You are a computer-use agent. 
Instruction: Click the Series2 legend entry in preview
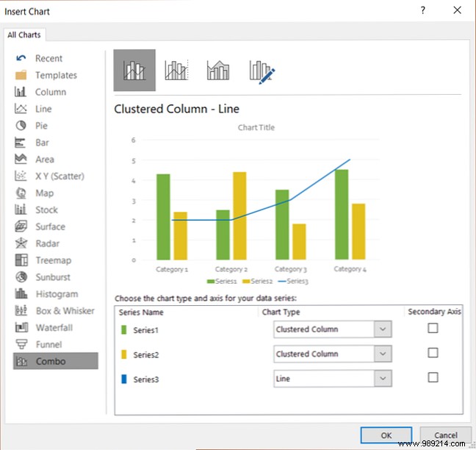pos(257,281)
